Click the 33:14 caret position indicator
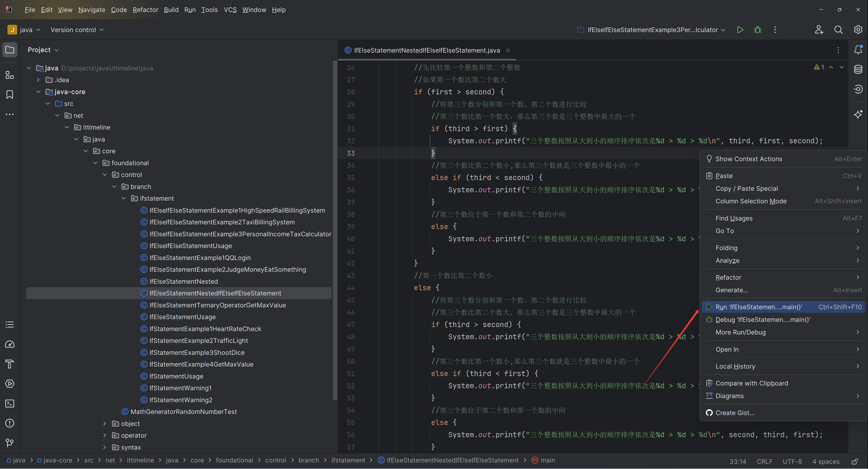868x469 pixels. point(738,461)
